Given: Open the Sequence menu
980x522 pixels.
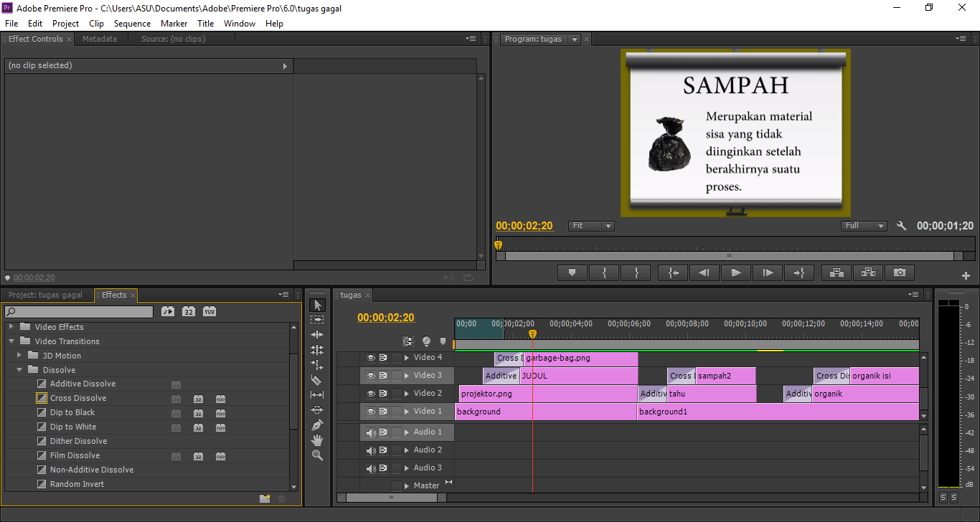Looking at the screenshot, I should click(x=132, y=23).
